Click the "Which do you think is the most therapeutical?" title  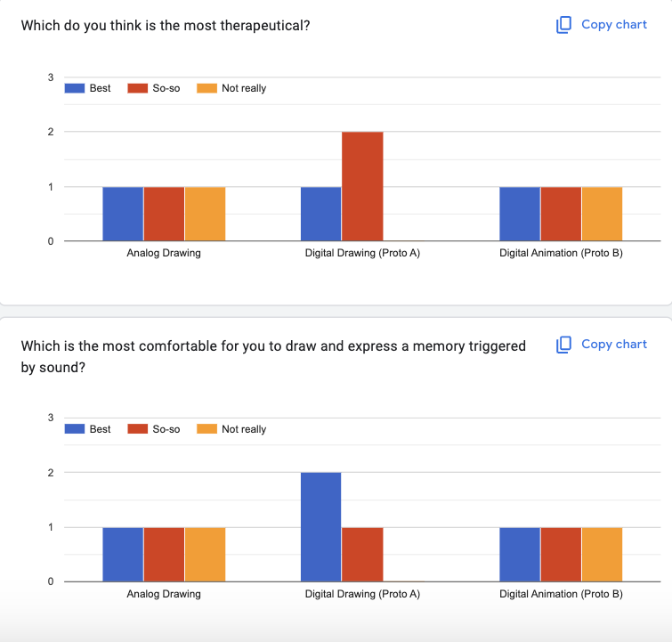(x=166, y=25)
